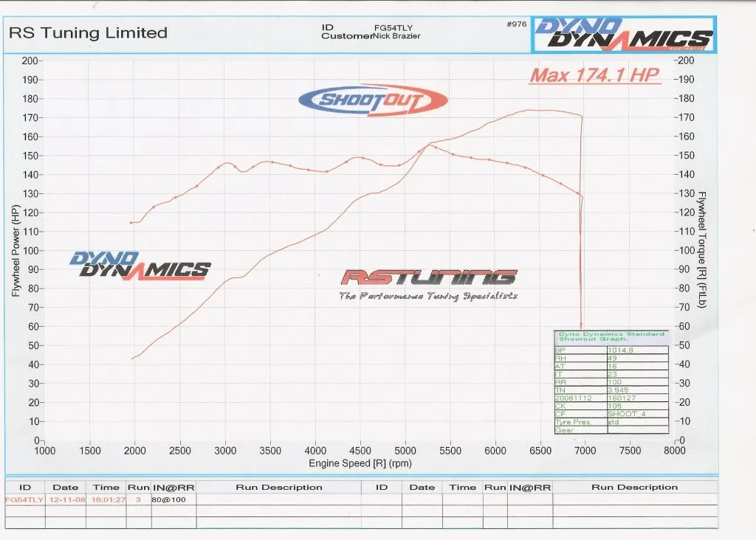Click the Dyno Dynamics logo inside the graph
Image resolution: width=756 pixels, height=540 pixels.
point(140,265)
